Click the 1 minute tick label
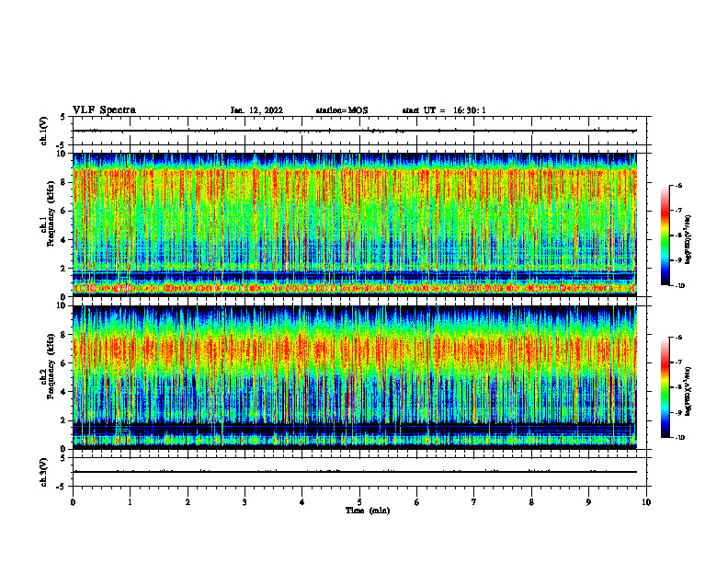 130,502
